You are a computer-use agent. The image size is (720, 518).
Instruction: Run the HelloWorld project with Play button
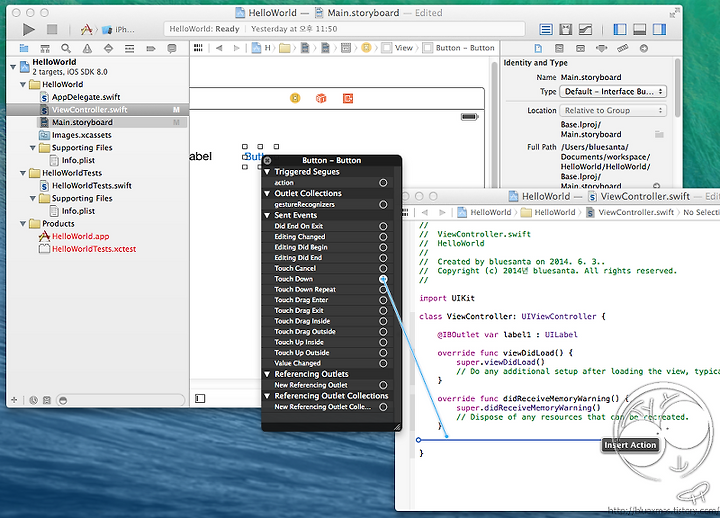28,30
